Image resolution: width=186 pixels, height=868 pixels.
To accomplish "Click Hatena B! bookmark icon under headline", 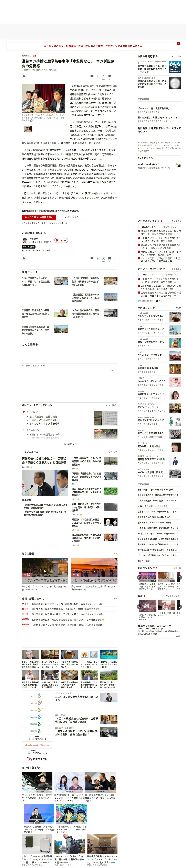I will pos(109,76).
